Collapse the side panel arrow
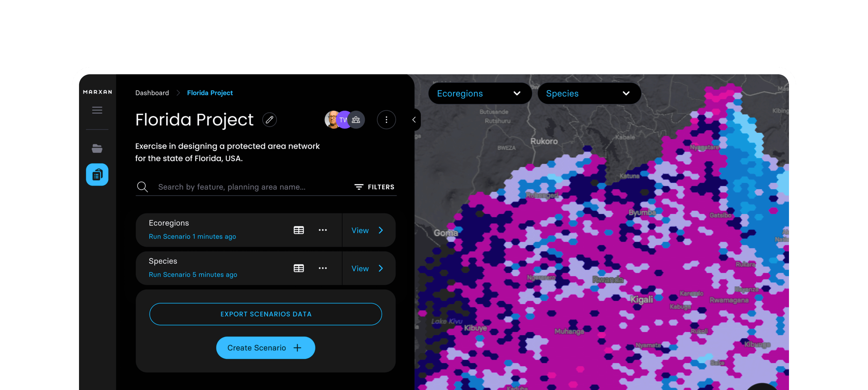 (x=414, y=120)
